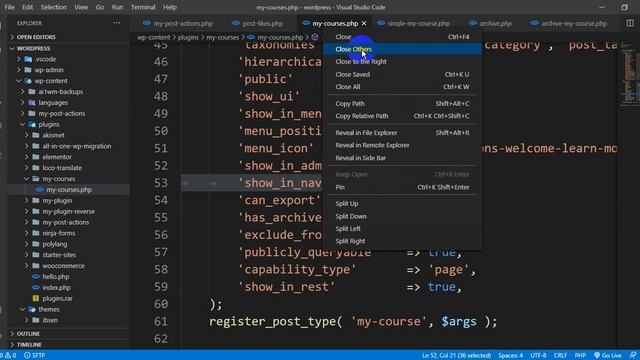
Task: Open the Selection menu
Action: (x=53, y=7)
